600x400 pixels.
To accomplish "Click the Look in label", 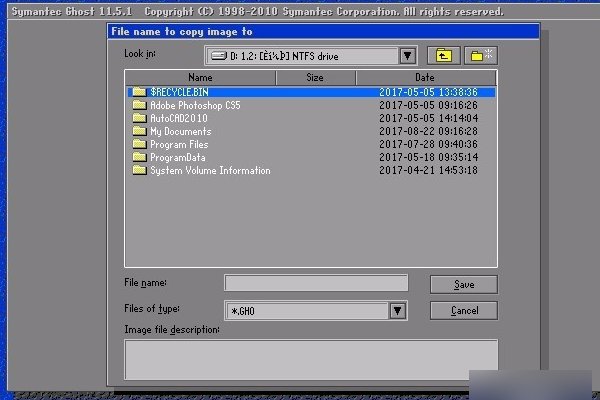I will 140,54.
